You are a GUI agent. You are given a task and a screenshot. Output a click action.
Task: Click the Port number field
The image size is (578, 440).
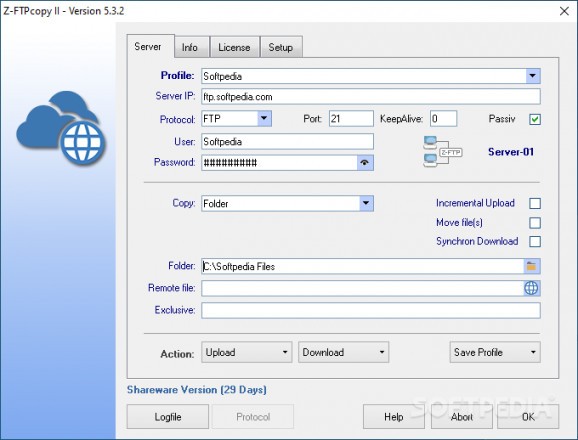351,119
